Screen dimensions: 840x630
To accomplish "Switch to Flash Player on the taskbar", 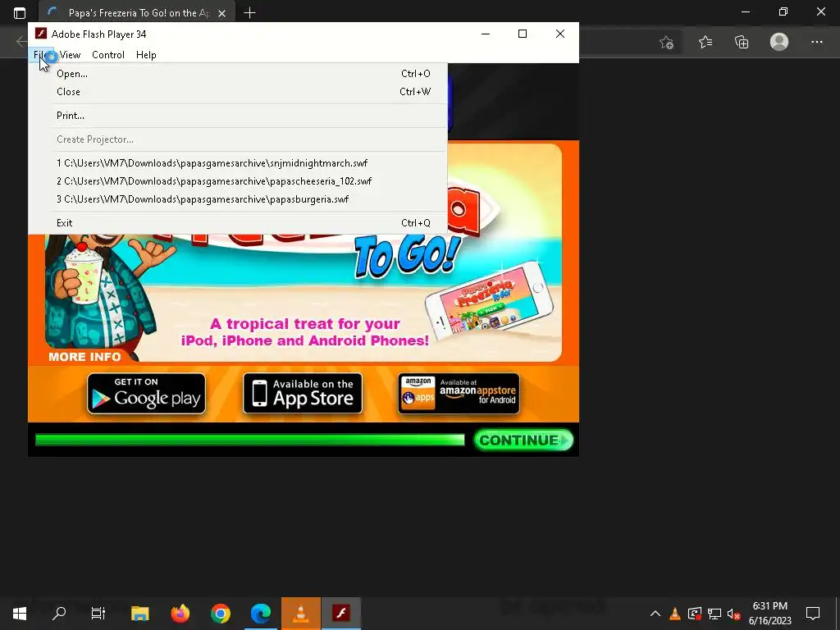I will [x=340, y=614].
